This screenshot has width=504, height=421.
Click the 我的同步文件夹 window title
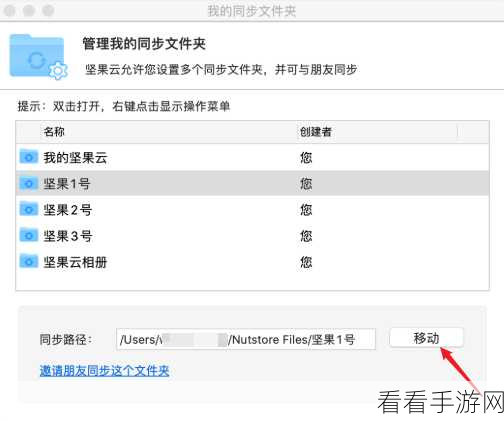point(252,11)
